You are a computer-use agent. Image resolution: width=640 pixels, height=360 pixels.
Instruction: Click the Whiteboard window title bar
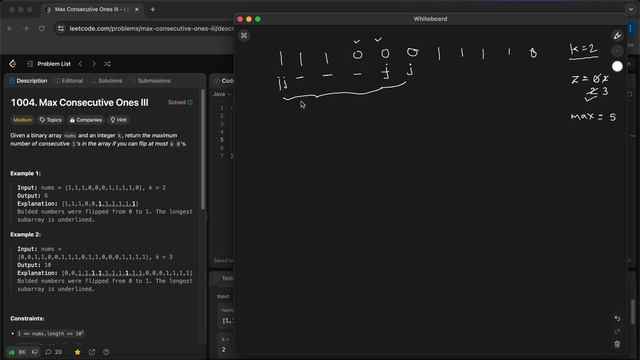[431, 19]
